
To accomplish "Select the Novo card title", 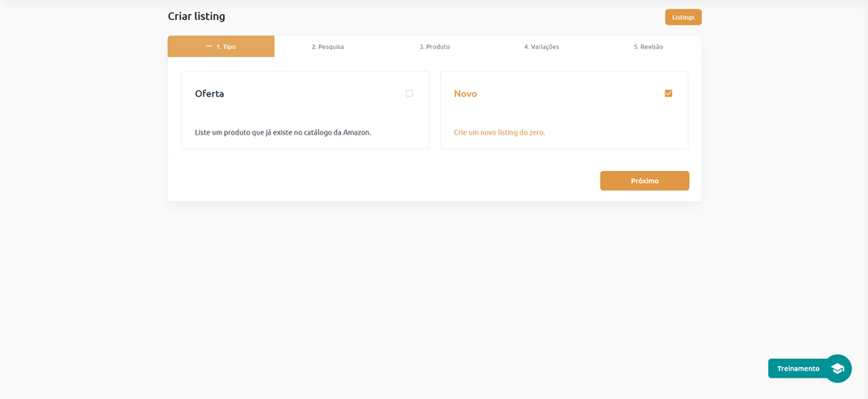I will tap(465, 93).
